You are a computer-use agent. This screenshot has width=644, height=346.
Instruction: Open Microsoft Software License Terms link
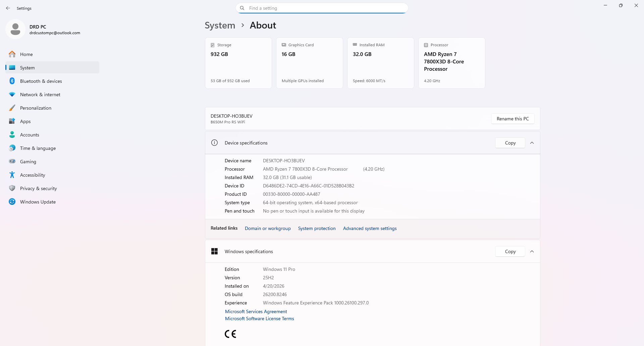[259, 319]
